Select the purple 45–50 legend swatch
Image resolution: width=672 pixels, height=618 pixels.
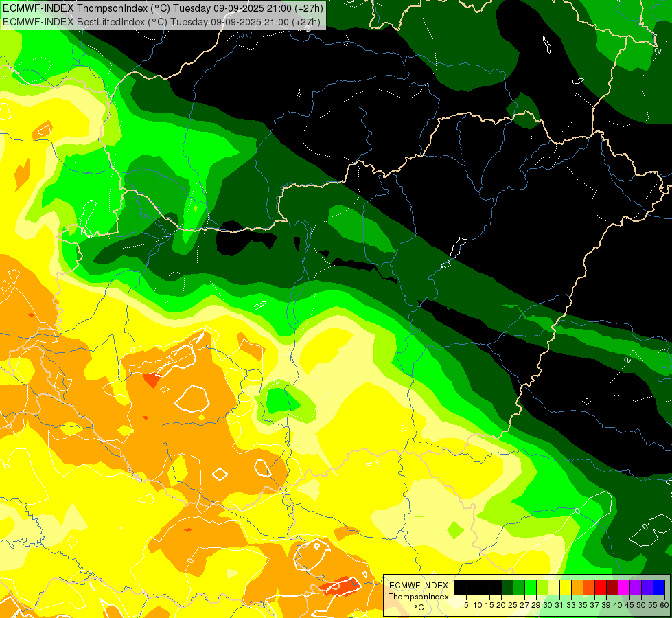click(x=636, y=587)
